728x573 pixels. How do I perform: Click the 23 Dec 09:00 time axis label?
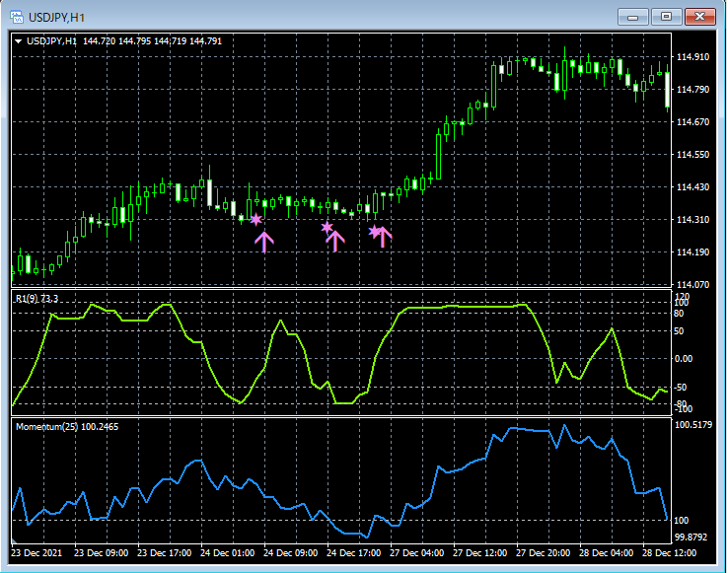pyautogui.click(x=102, y=553)
